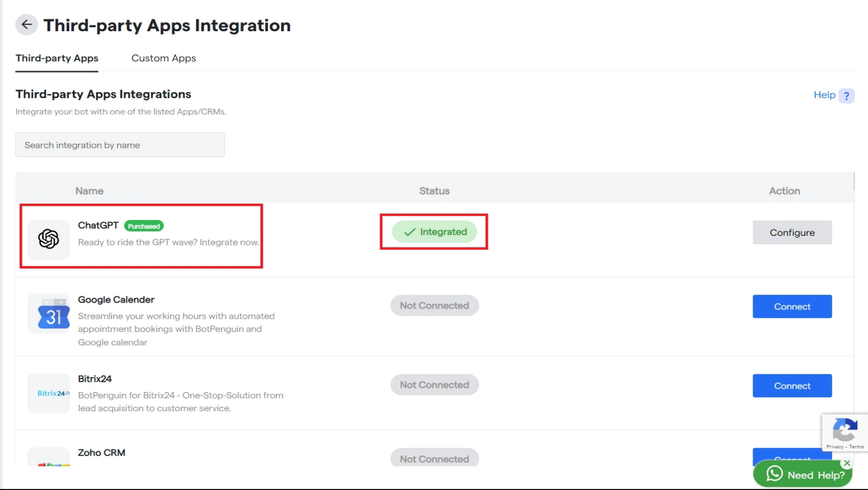Image resolution: width=868 pixels, height=490 pixels.
Task: Click Google Calender Not Connected status
Action: click(x=434, y=306)
